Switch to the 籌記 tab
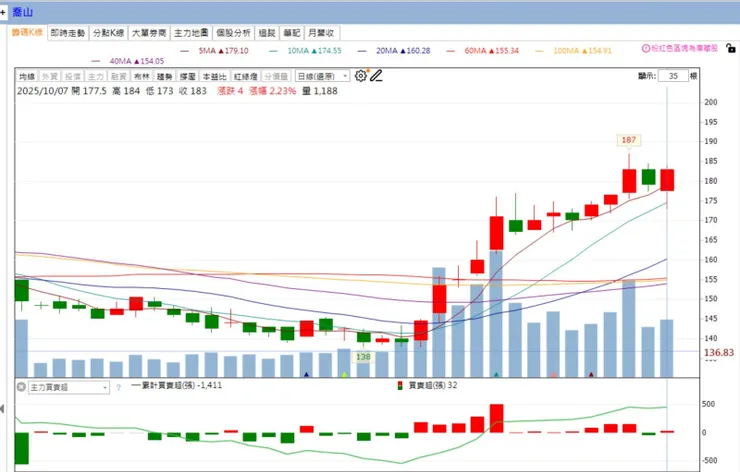This screenshot has width=740, height=472. (x=292, y=33)
